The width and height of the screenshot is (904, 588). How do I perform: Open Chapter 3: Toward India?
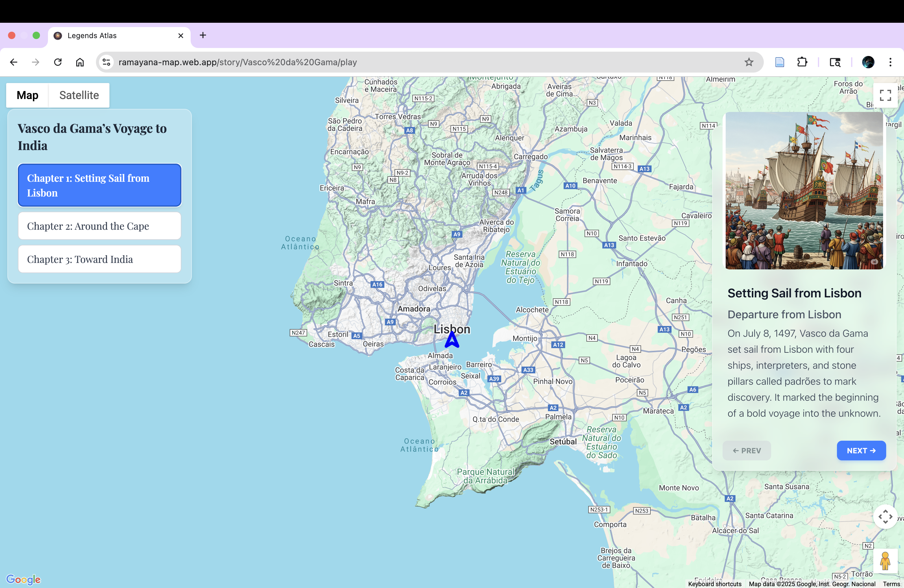100,259
